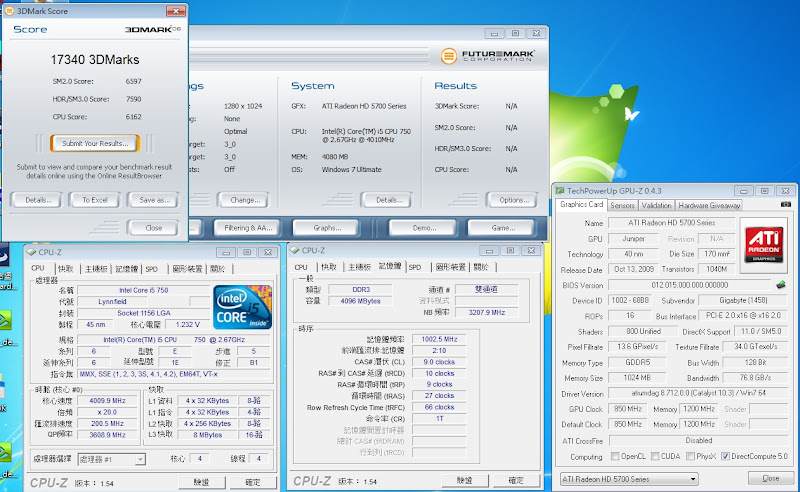The width and height of the screenshot is (800, 492).
Task: Click the Details button in 3DMark Score window
Action: [x=38, y=200]
